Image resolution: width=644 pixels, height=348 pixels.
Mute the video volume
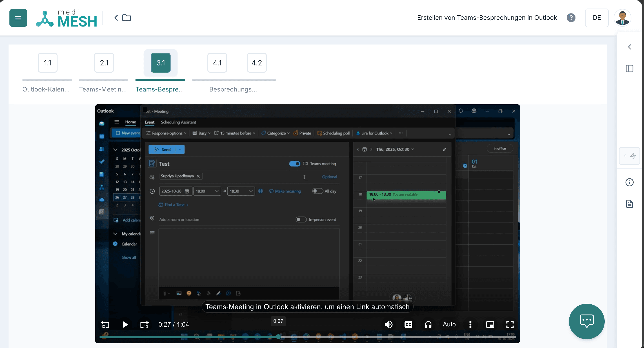(389, 324)
